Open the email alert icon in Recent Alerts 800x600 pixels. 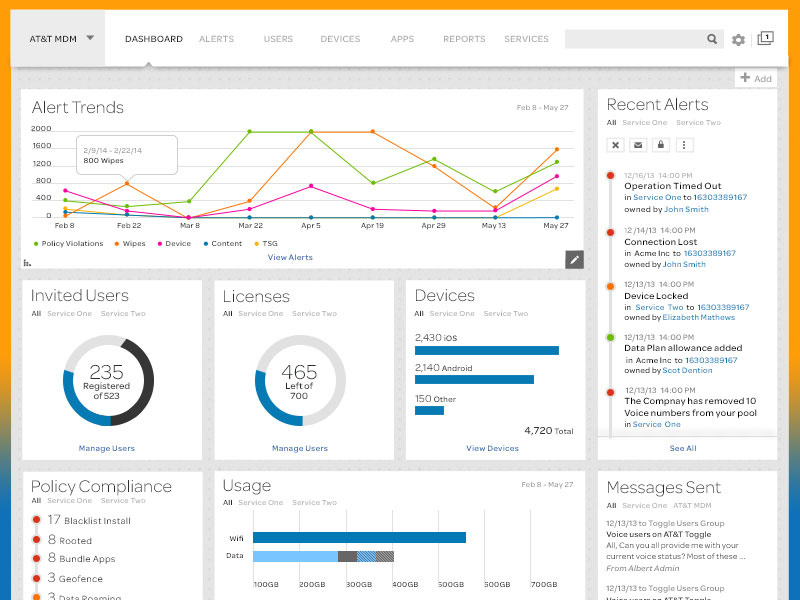coord(640,145)
